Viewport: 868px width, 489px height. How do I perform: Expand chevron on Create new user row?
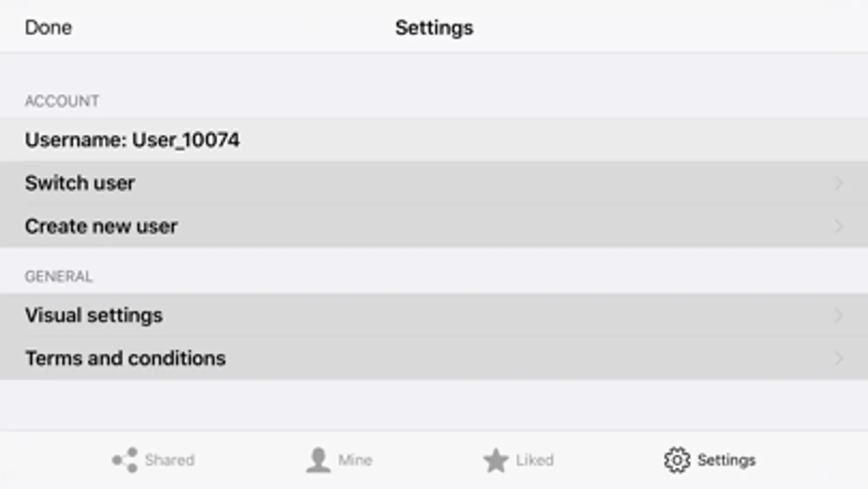[x=839, y=226]
